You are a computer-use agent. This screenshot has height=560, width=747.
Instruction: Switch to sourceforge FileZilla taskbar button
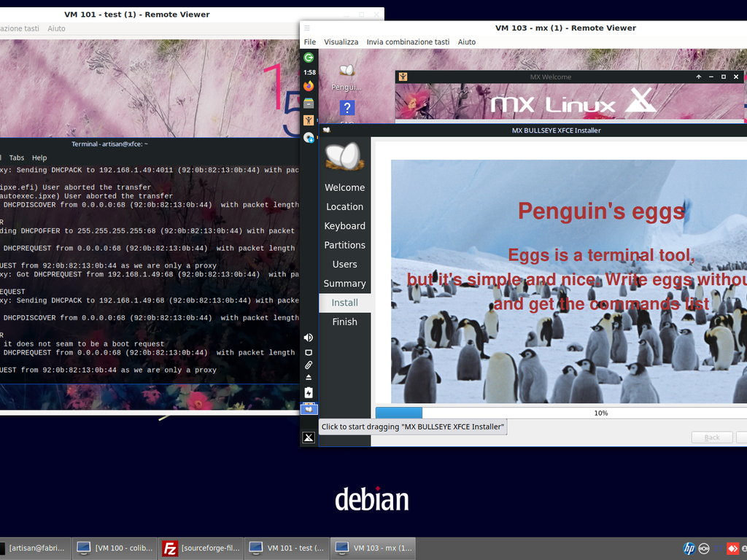[201, 548]
